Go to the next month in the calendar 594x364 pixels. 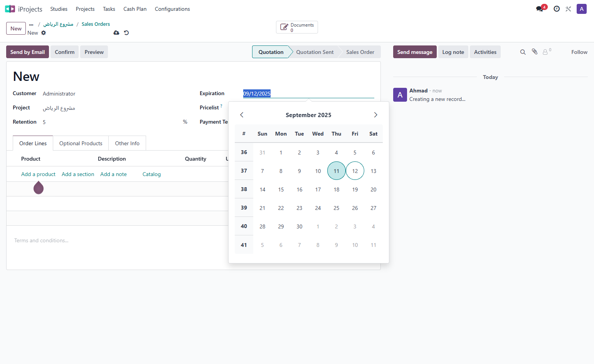[x=375, y=115]
